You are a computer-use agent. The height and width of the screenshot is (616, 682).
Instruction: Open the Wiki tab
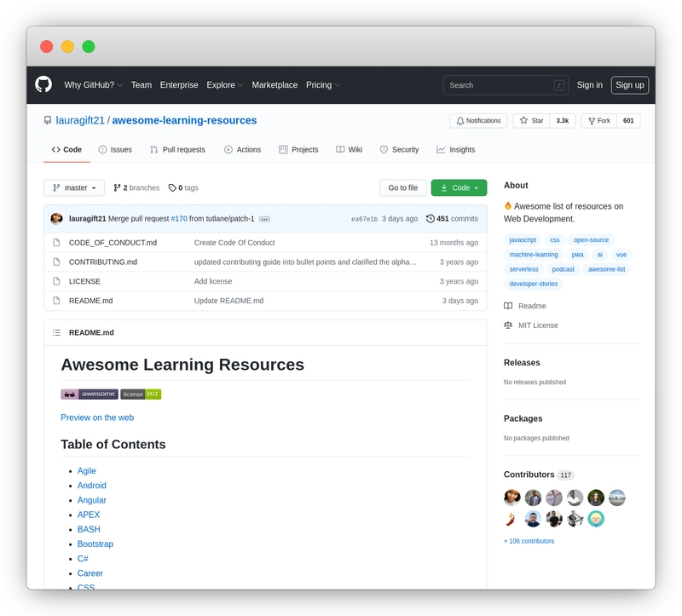[349, 150]
